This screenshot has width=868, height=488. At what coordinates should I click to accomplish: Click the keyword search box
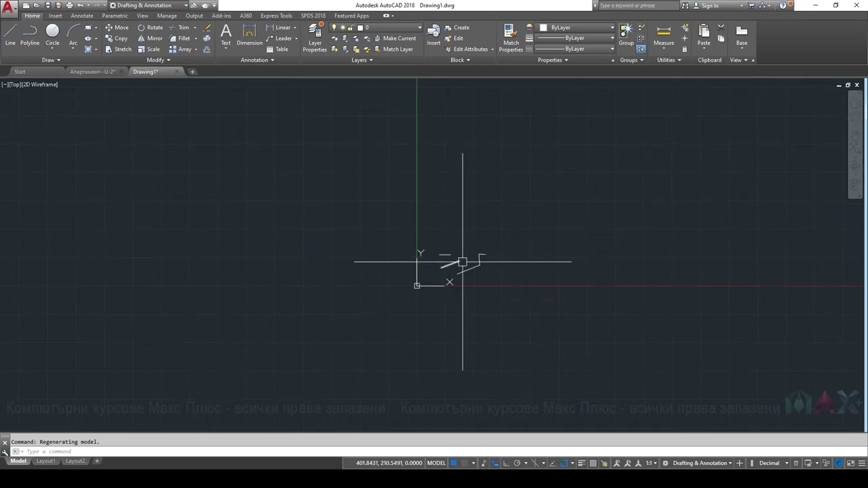pyautogui.click(x=637, y=5)
